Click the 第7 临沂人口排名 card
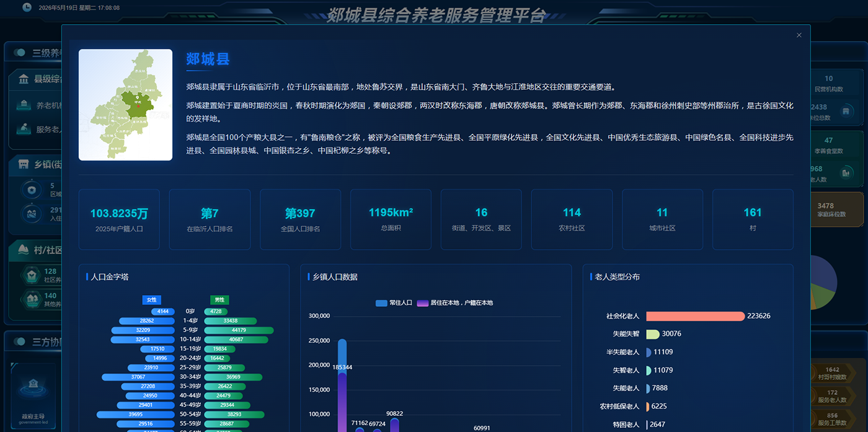 (210, 219)
